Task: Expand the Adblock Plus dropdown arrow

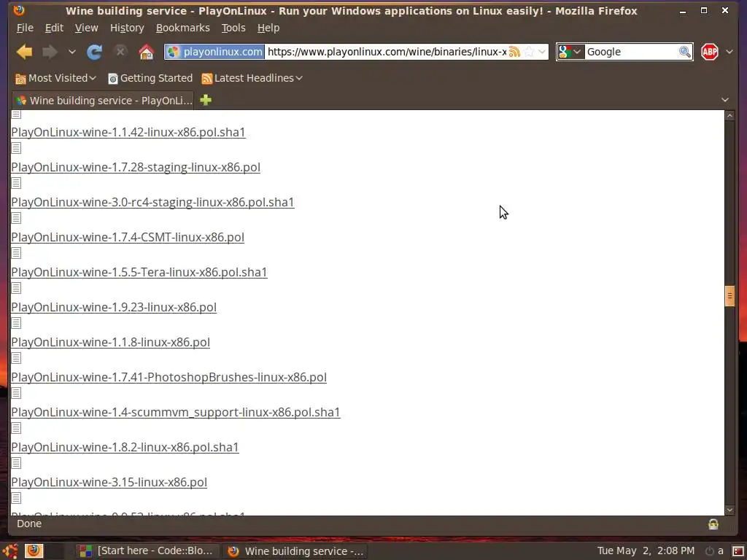Action: tap(729, 52)
